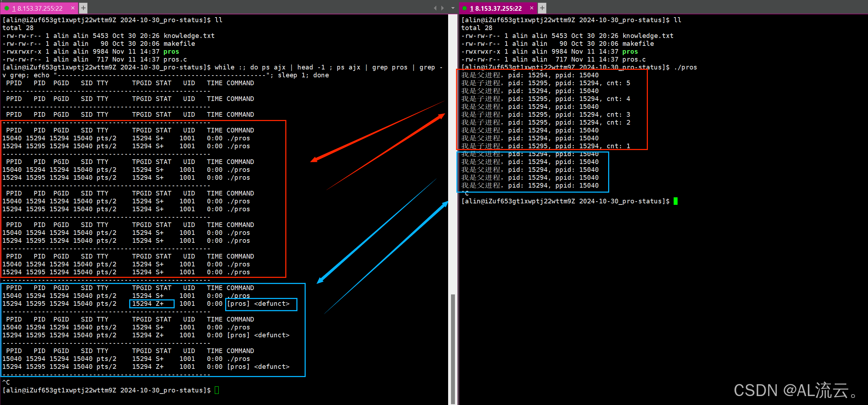Click knowledge.txt in the right pane listing
This screenshot has width=868, height=405.
pos(648,36)
